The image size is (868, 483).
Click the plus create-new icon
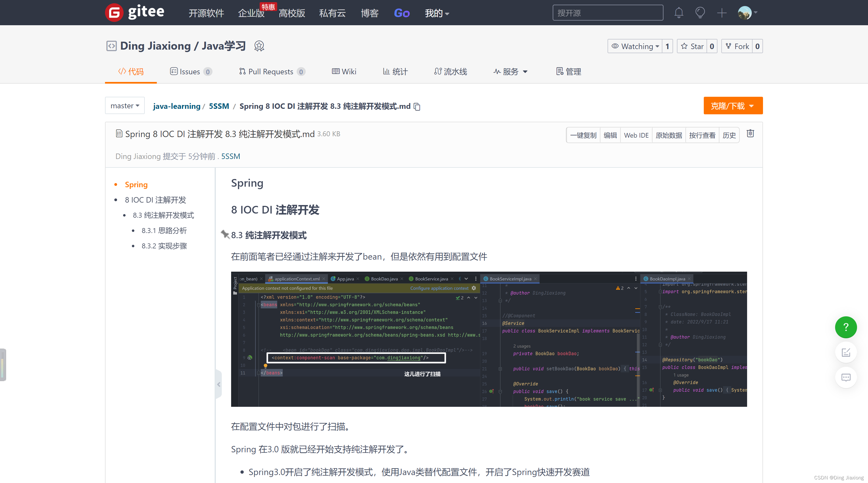tap(721, 13)
